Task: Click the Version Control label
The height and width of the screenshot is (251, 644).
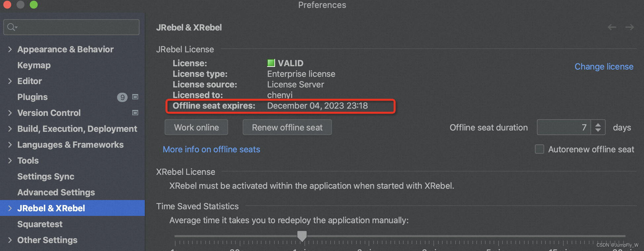Action: coord(49,113)
